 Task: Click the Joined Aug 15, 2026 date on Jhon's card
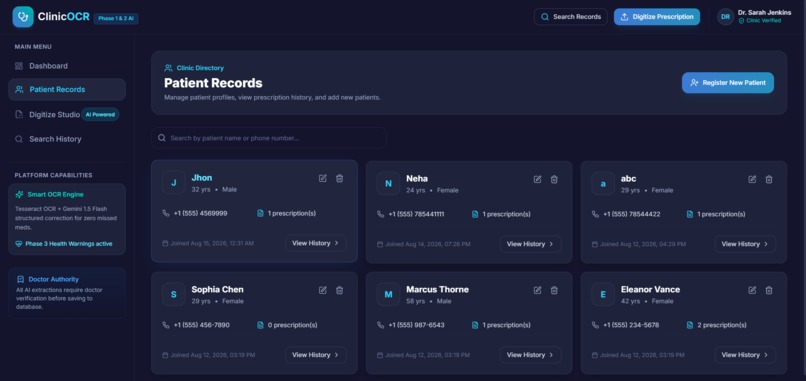pos(212,243)
